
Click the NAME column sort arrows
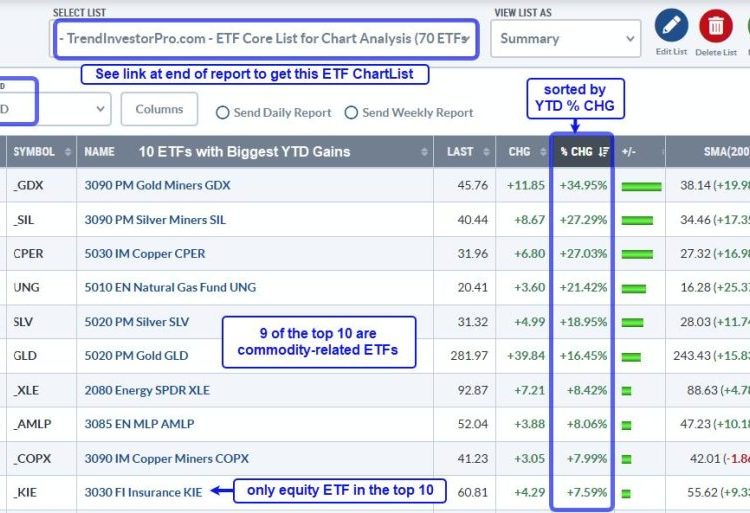[x=424, y=152]
